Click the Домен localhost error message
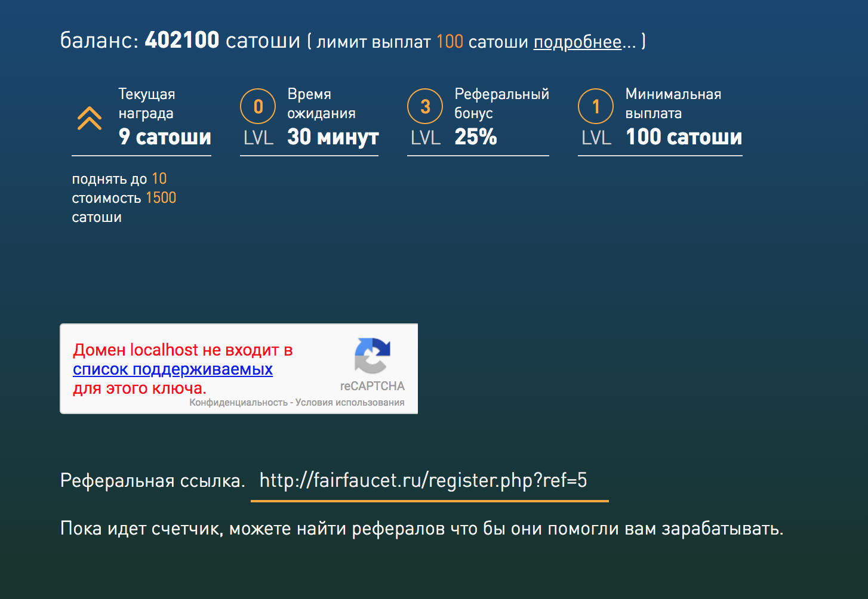868x599 pixels. [183, 369]
